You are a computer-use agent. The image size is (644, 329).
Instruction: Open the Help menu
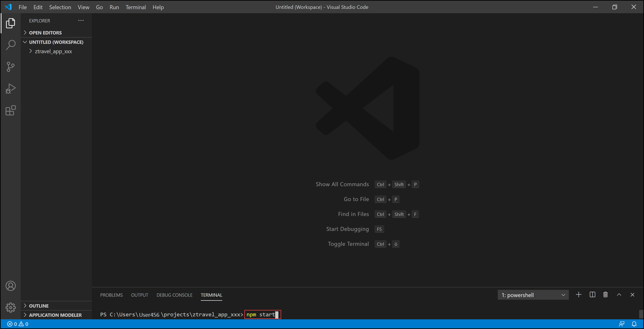158,7
